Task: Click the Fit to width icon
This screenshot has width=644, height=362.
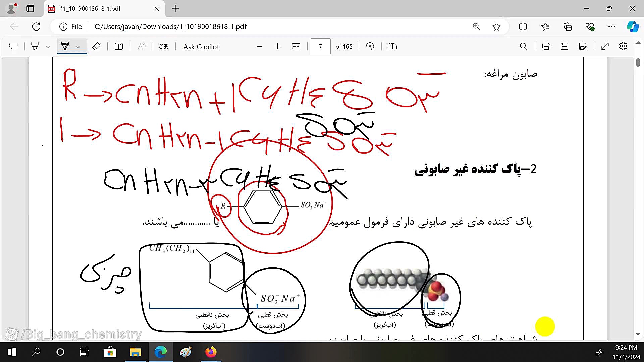Action: pyautogui.click(x=296, y=46)
